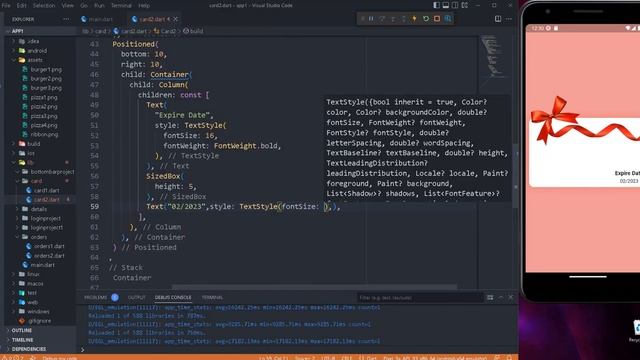Click the Recycle Bin desktop icon
The height and width of the screenshot is (360, 640).
(636, 331)
